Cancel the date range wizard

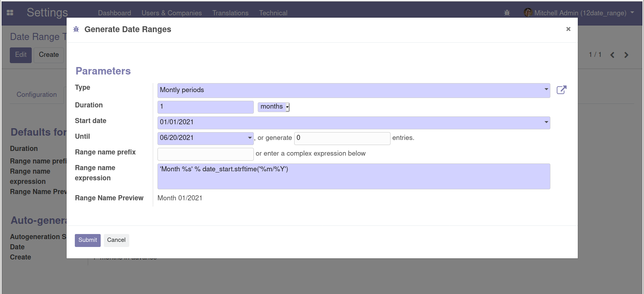pyautogui.click(x=116, y=240)
